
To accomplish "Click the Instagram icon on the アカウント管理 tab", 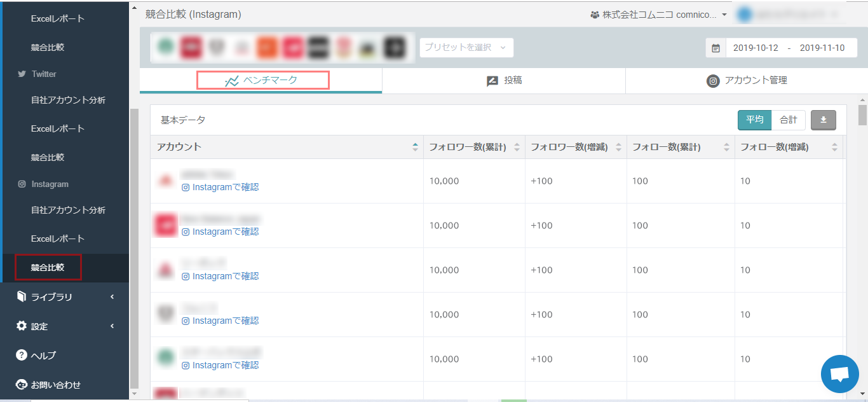I will coord(713,81).
